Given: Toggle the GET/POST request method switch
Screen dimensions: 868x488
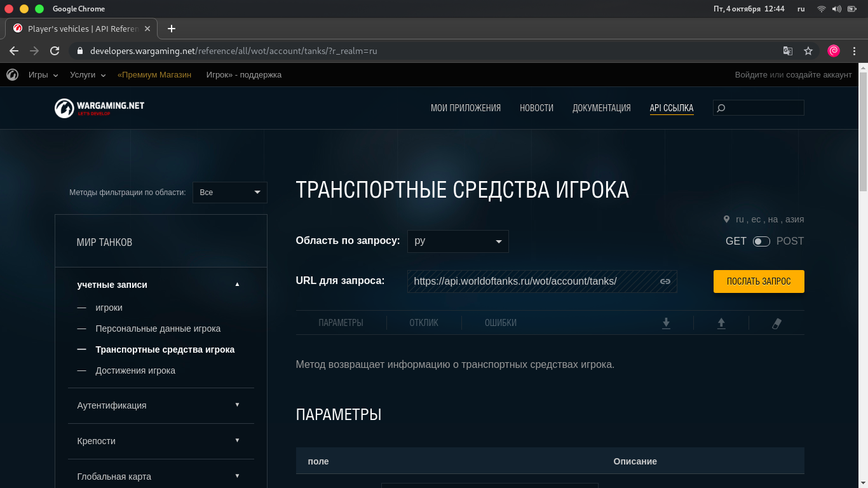Looking at the screenshot, I should point(761,241).
